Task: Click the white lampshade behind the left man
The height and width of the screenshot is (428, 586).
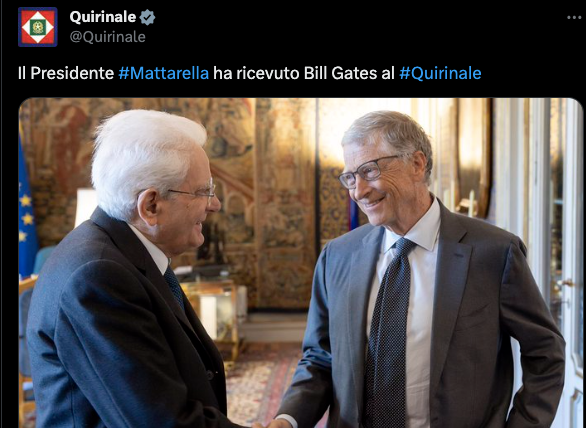Action: [x=85, y=207]
